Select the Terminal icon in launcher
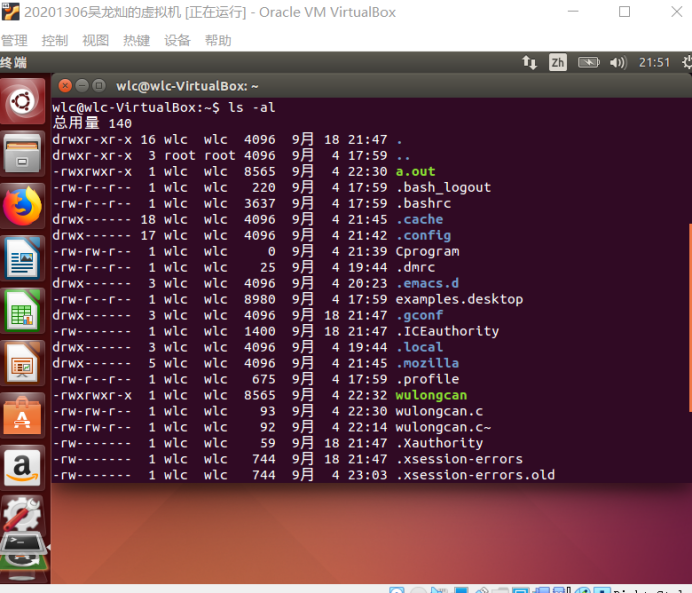The width and height of the screenshot is (692, 593). point(23,543)
